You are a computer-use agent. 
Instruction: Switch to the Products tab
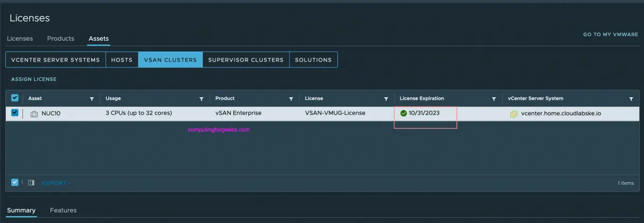[x=60, y=39]
